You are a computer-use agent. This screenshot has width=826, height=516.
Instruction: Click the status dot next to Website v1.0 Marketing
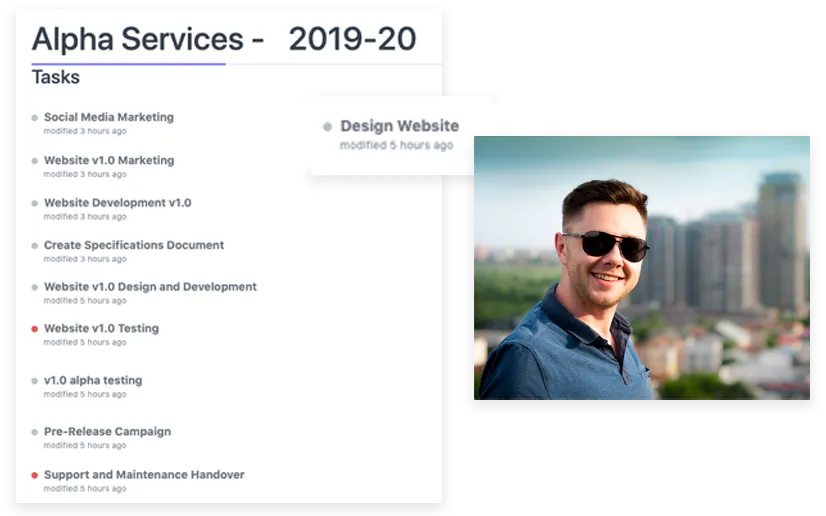[x=35, y=161]
